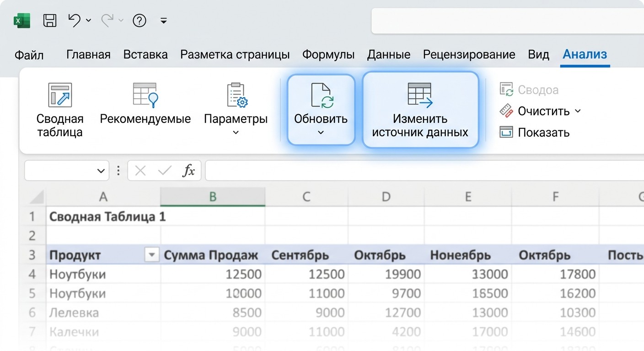The image size is (644, 351).
Task: Open the help question mark icon
Action: 139,21
